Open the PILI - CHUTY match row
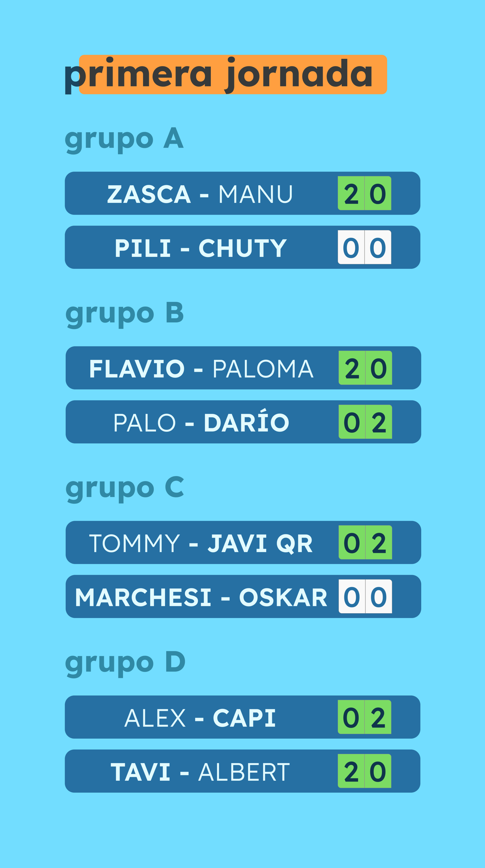This screenshot has width=485, height=868. [x=243, y=247]
